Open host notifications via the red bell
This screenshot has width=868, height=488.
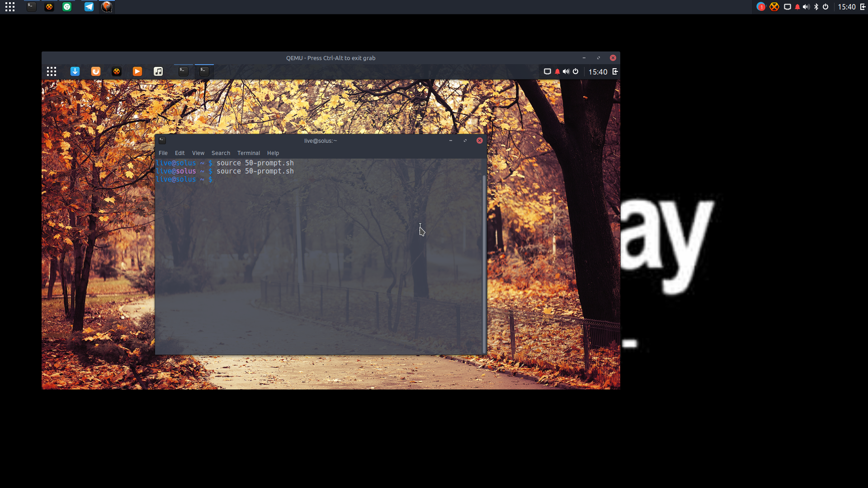797,7
